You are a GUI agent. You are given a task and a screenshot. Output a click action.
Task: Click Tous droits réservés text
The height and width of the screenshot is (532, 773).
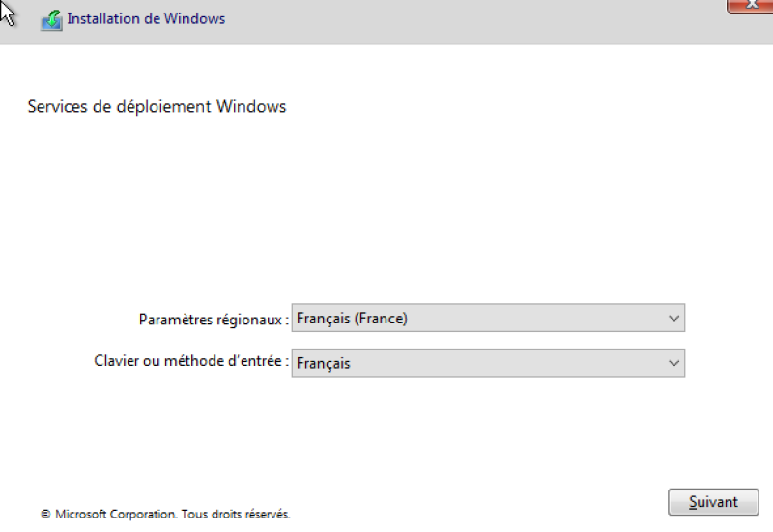[x=236, y=515]
